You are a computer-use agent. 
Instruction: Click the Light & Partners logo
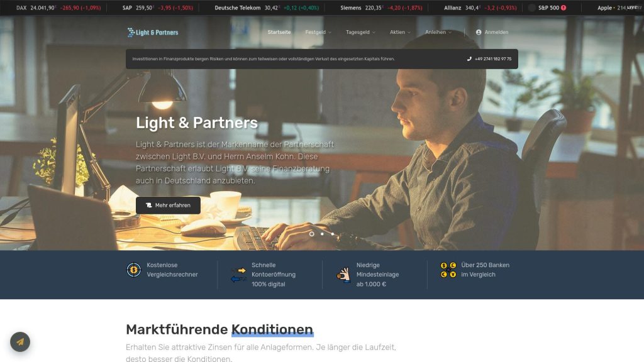(152, 33)
